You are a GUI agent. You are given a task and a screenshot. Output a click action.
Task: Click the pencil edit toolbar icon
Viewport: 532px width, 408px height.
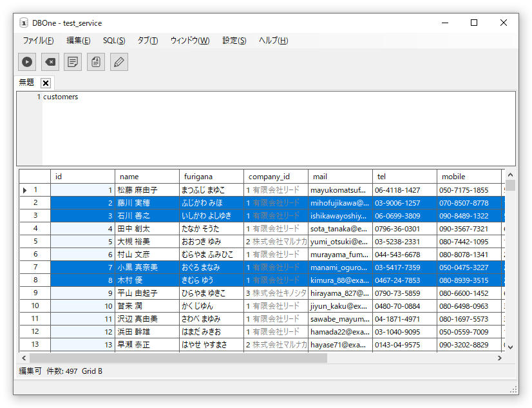click(x=119, y=62)
